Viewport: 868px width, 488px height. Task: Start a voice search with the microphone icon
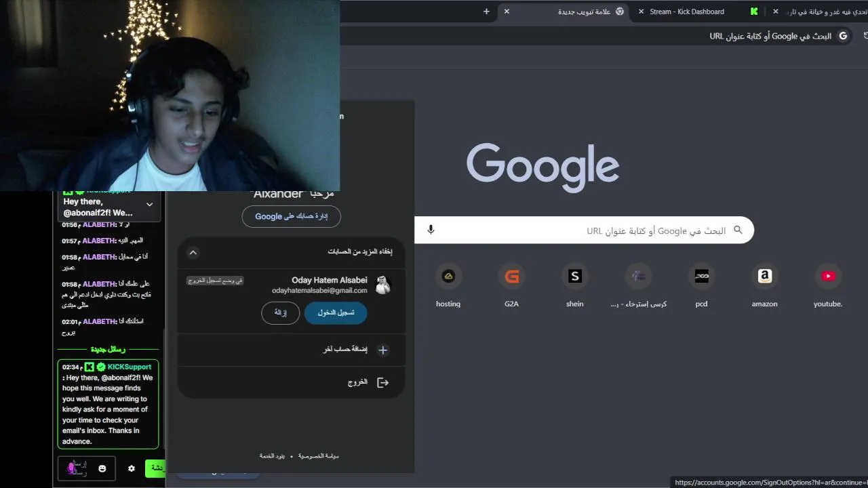point(431,230)
